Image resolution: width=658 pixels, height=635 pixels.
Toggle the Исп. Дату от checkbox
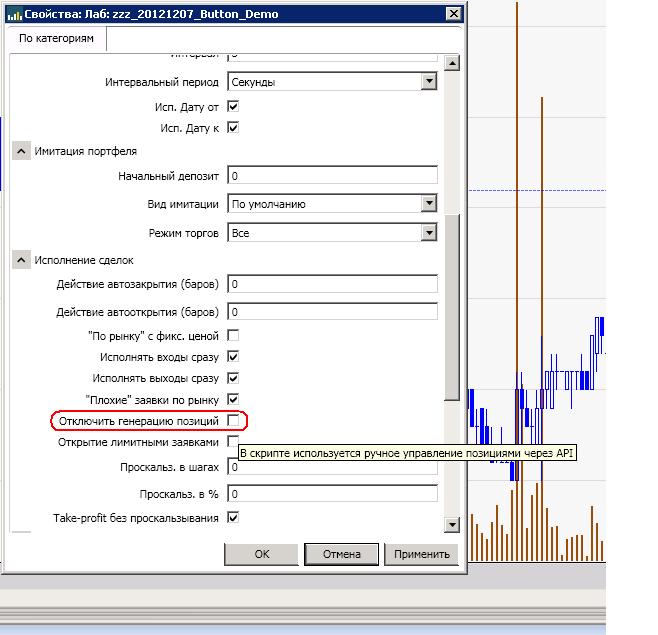tap(233, 106)
